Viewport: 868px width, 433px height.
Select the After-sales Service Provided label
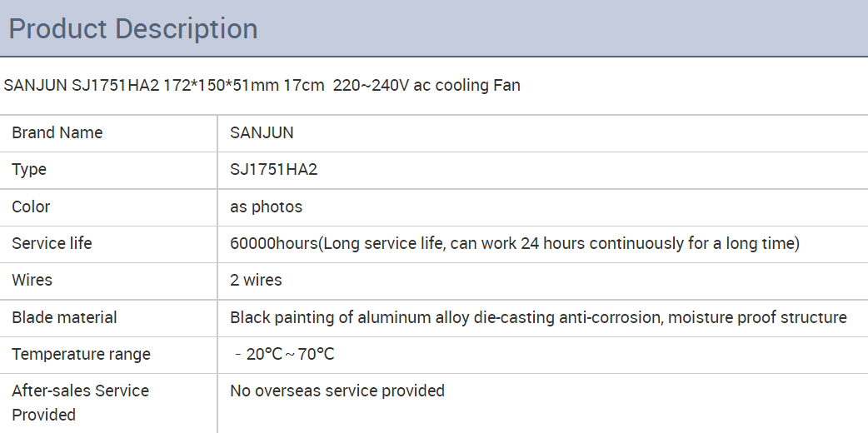point(80,402)
